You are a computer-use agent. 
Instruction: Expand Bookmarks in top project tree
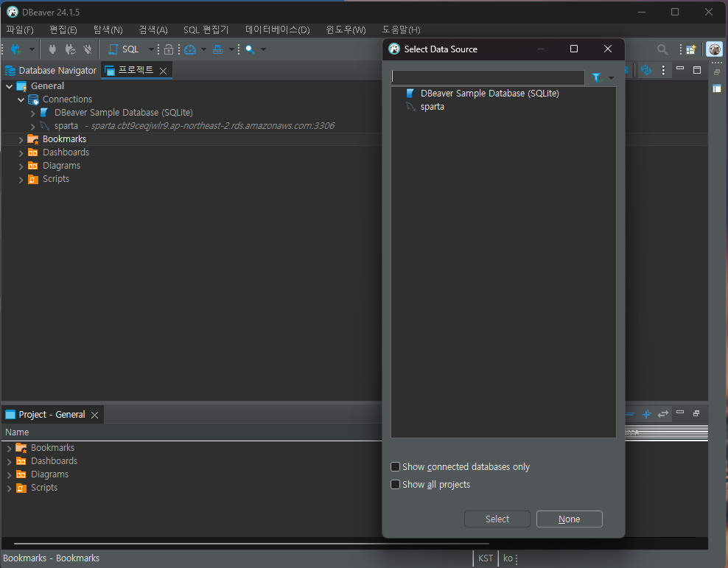tap(21, 139)
